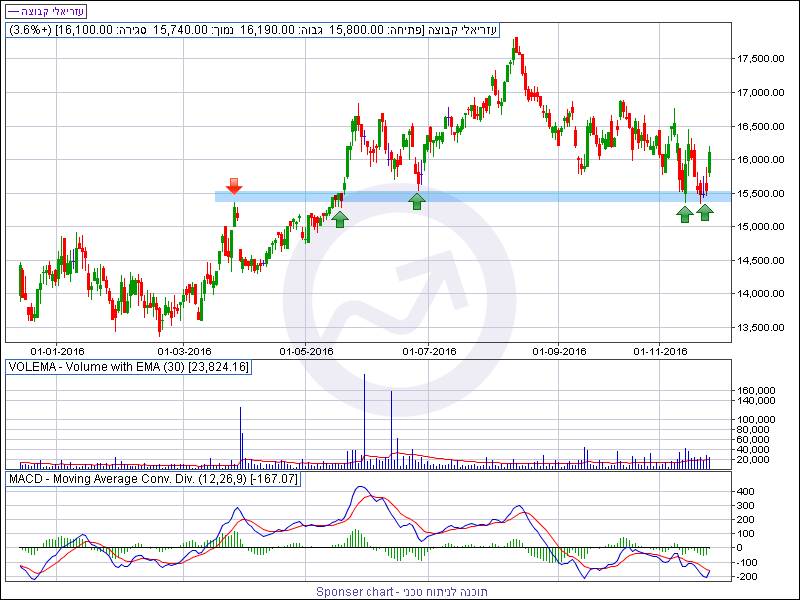The height and width of the screenshot is (600, 800).
Task: Click the 01-03-2016 date label
Action: 184,352
